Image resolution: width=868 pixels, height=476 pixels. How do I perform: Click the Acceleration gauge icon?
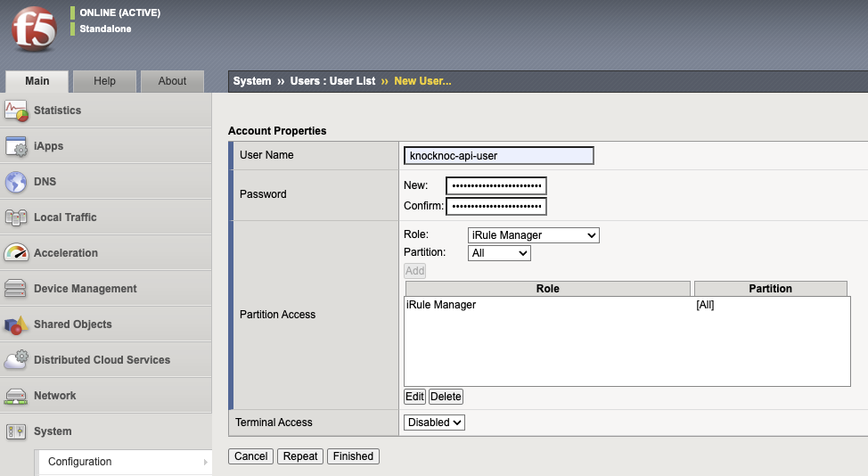coord(16,253)
